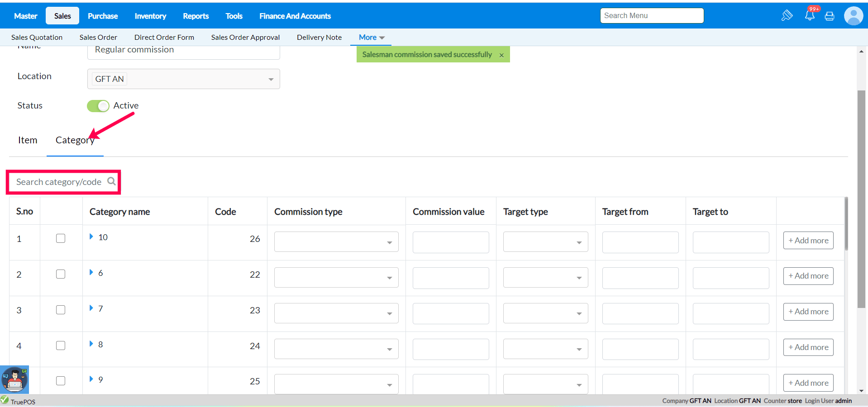Expand category 8 row

pyautogui.click(x=91, y=344)
